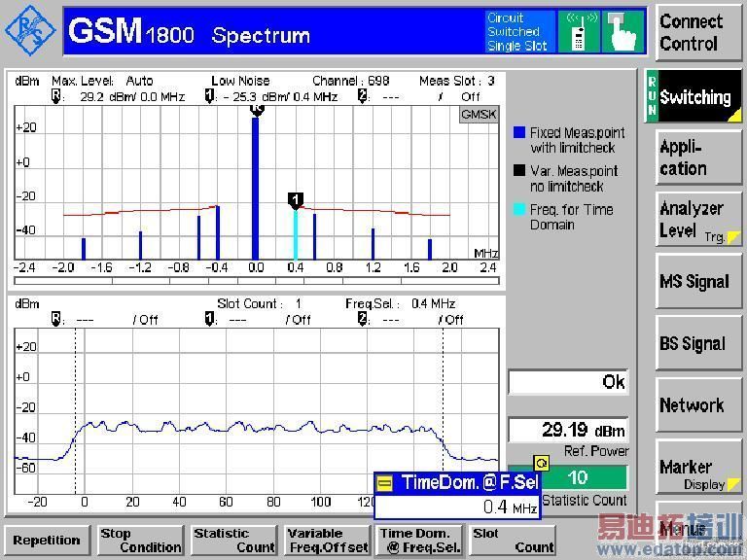
Task: Click the GMSK label in spectrum graph
Action: tap(479, 115)
